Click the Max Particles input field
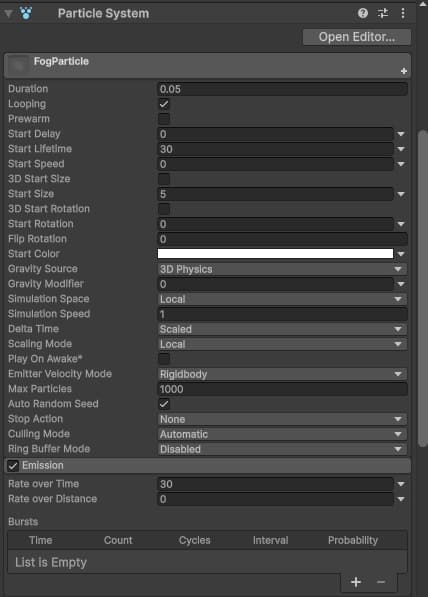This screenshot has width=428, height=597. [282, 389]
